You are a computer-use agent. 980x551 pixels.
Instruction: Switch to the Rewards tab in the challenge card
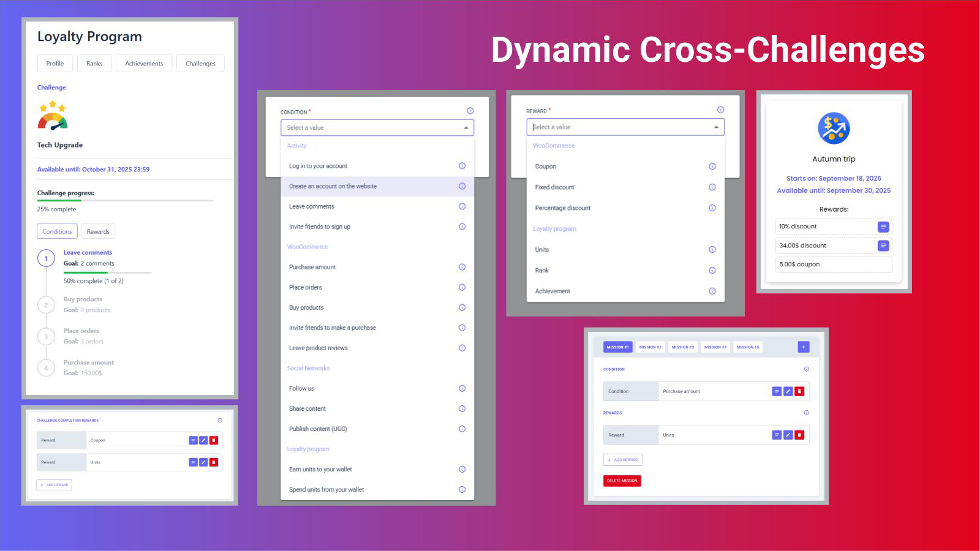[98, 231]
